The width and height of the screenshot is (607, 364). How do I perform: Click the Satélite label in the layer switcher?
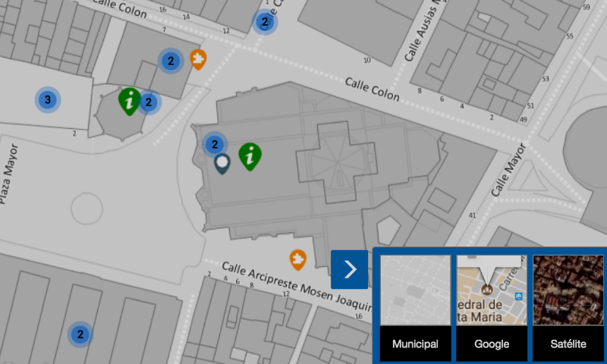click(568, 344)
